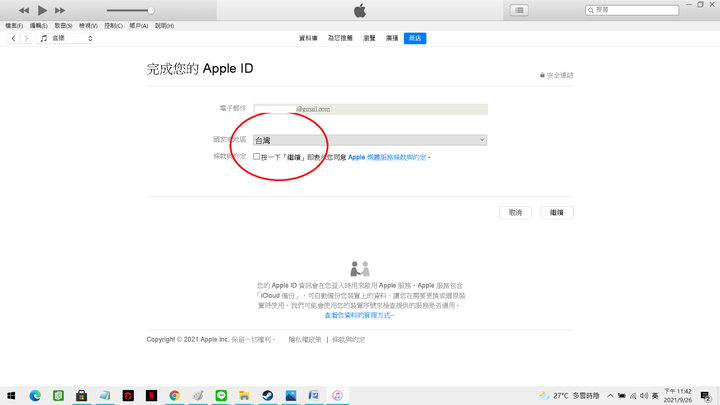
Task: Open Netflix from the taskbar
Action: coord(151,395)
